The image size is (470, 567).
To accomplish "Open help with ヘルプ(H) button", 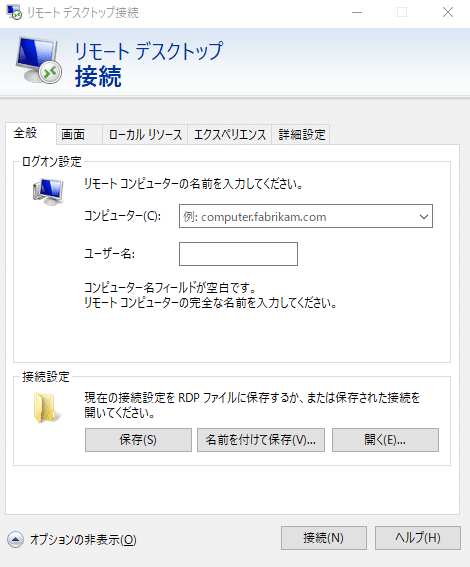I will pyautogui.click(x=418, y=538).
